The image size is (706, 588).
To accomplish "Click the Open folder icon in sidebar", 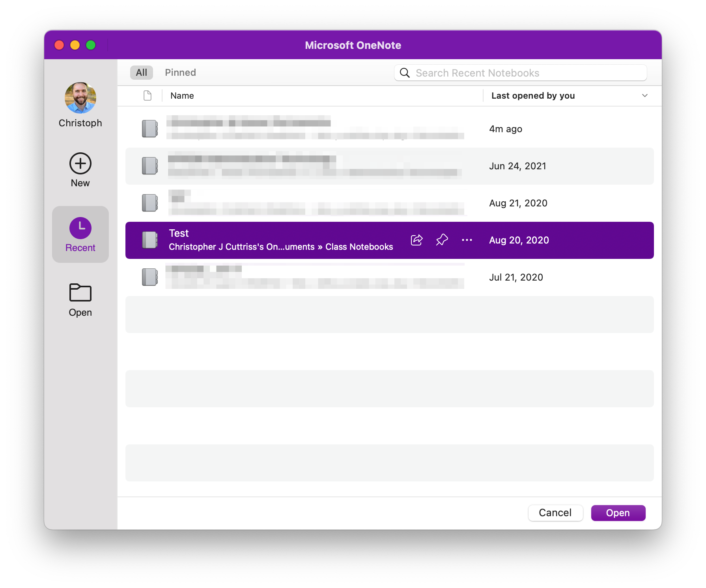I will (x=80, y=292).
